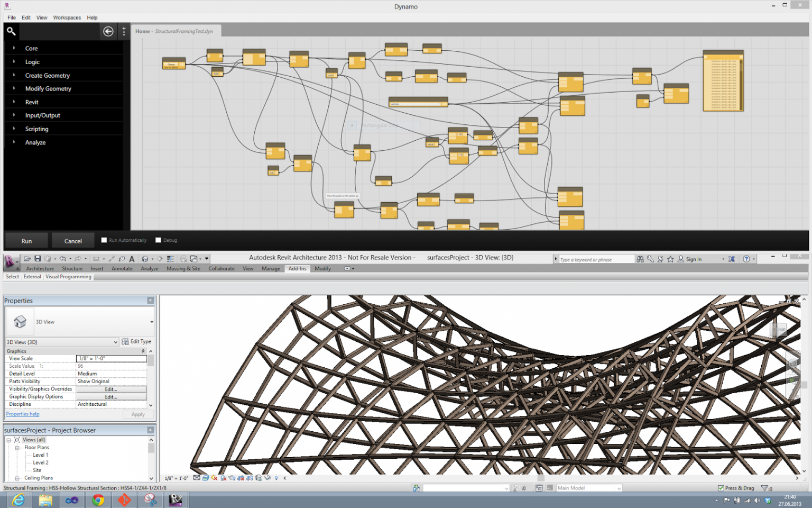The height and width of the screenshot is (508, 812).
Task: Click the Thin Lines icon in Revit toolbar
Action: 170,259
